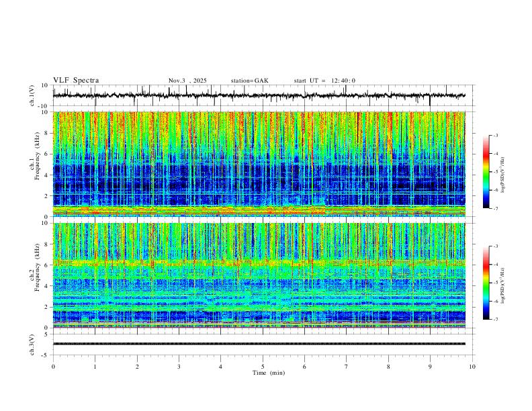Screen dimensions: 532x411
Task: Select the date text "Nov.3 , 2025"
Action: pyautogui.click(x=187, y=81)
